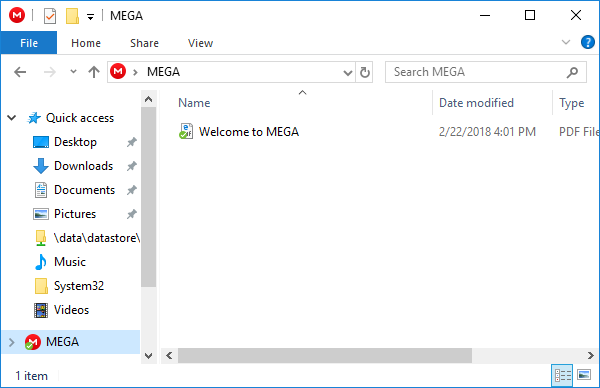Image resolution: width=600 pixels, height=388 pixels.
Task: Click the pin icon beside Desktop
Action: (132, 142)
